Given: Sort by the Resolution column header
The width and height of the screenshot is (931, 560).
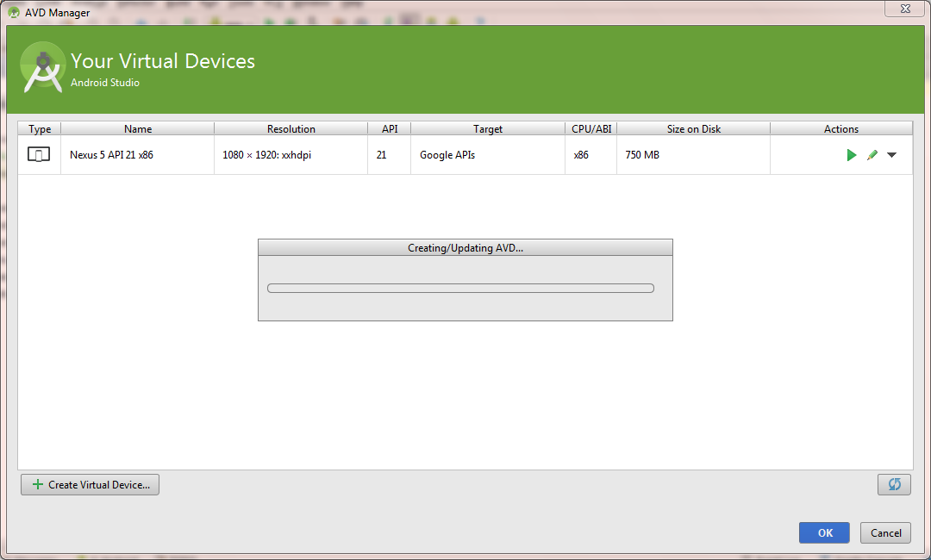Looking at the screenshot, I should pyautogui.click(x=291, y=128).
